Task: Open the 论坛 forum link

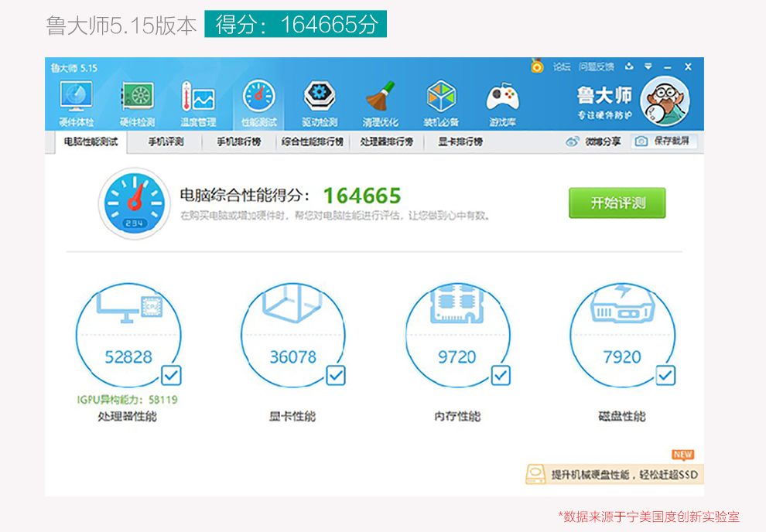Action: pyautogui.click(x=562, y=66)
